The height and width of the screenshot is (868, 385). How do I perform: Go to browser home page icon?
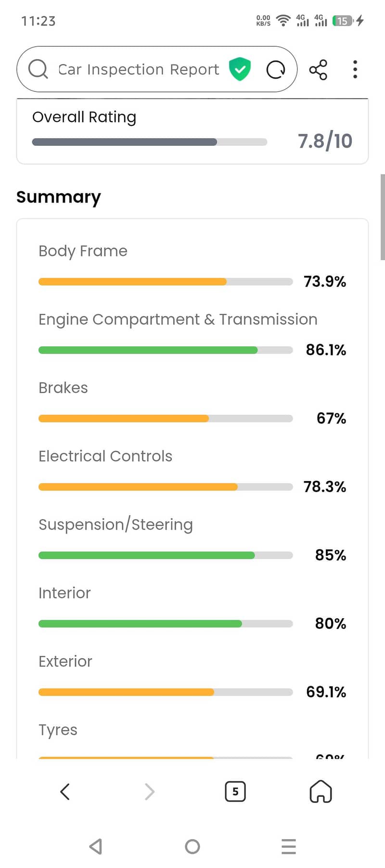pos(321,791)
